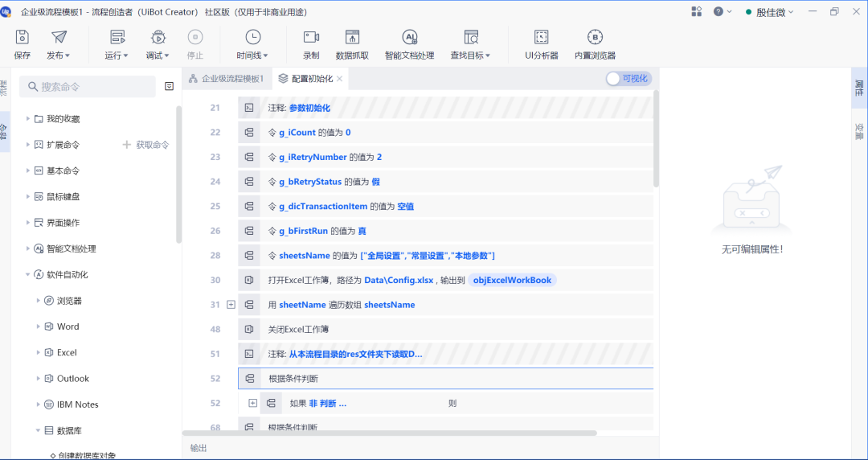Select line 25 g_dicTransactionItem assignment
The image size is (868, 460).
tap(445, 206)
